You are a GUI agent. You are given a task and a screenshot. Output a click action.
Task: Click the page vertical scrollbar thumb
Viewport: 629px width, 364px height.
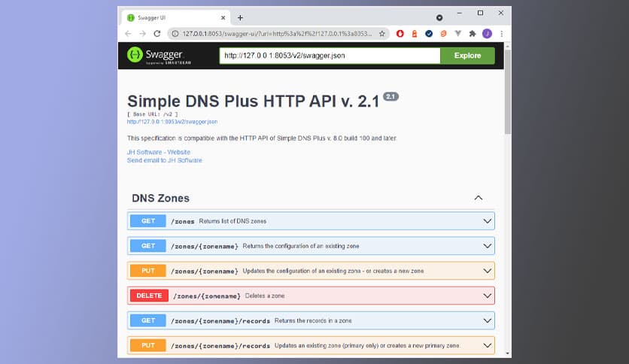[x=507, y=93]
